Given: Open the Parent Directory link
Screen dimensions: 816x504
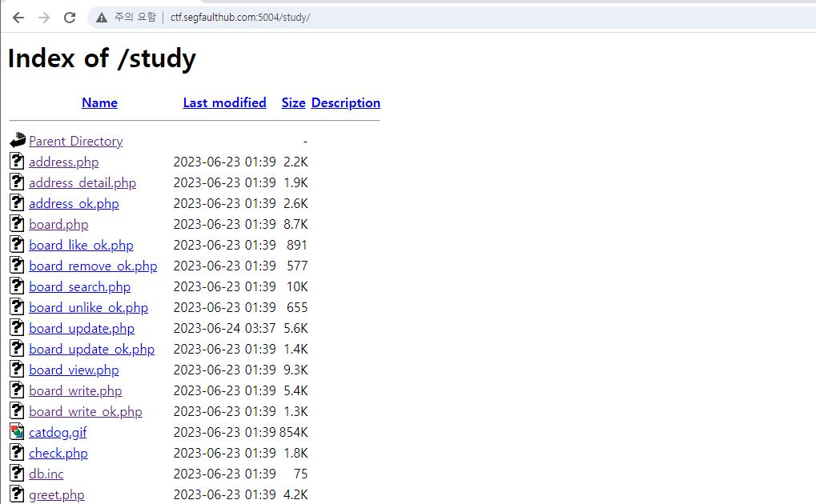Looking at the screenshot, I should pyautogui.click(x=76, y=141).
